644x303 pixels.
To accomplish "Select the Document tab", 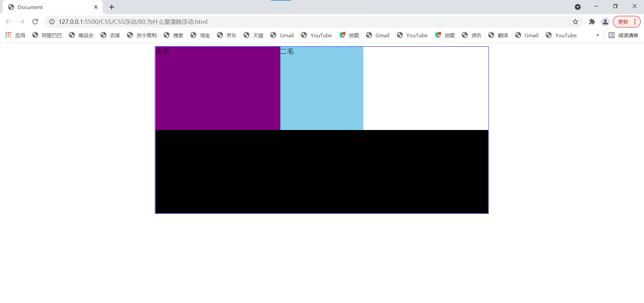I will click(x=52, y=7).
